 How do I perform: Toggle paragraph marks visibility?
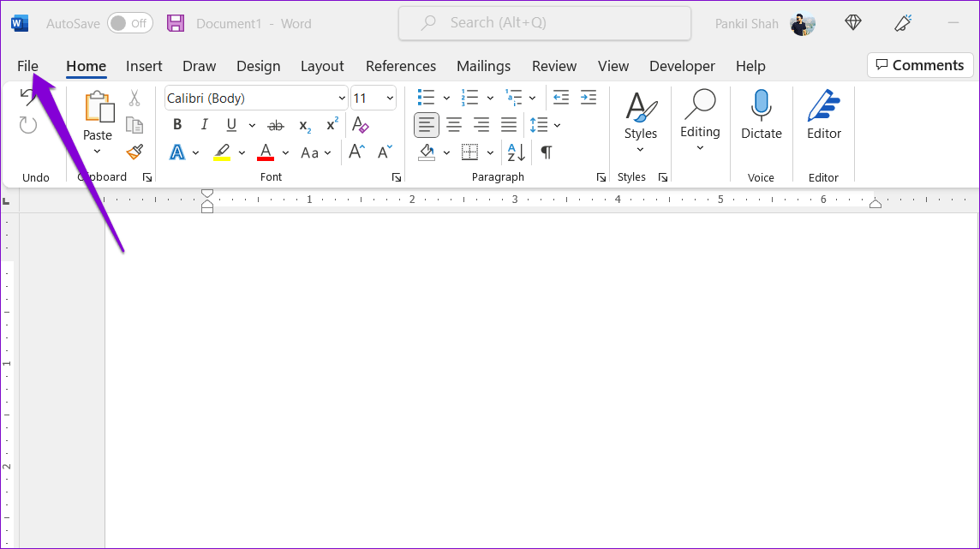coord(545,152)
